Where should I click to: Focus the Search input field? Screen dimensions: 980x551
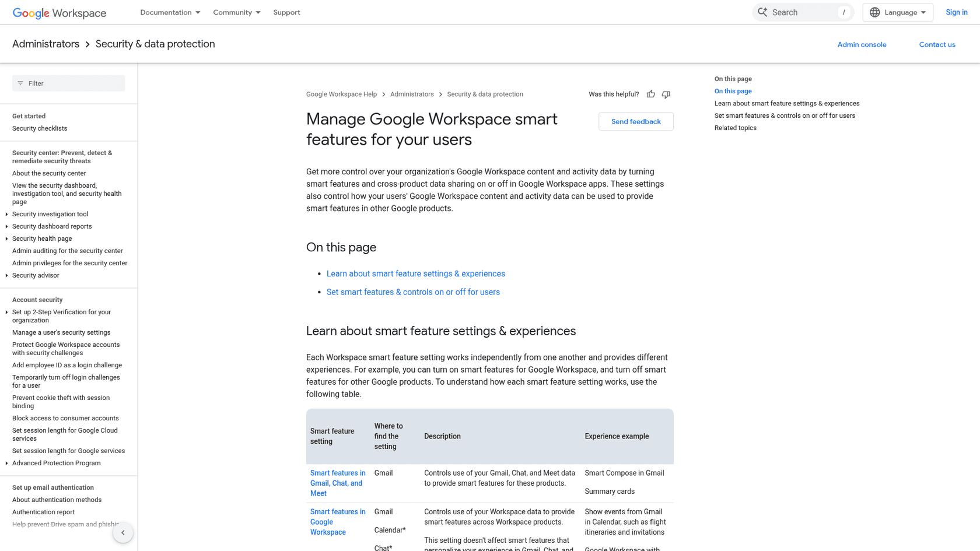tap(804, 12)
